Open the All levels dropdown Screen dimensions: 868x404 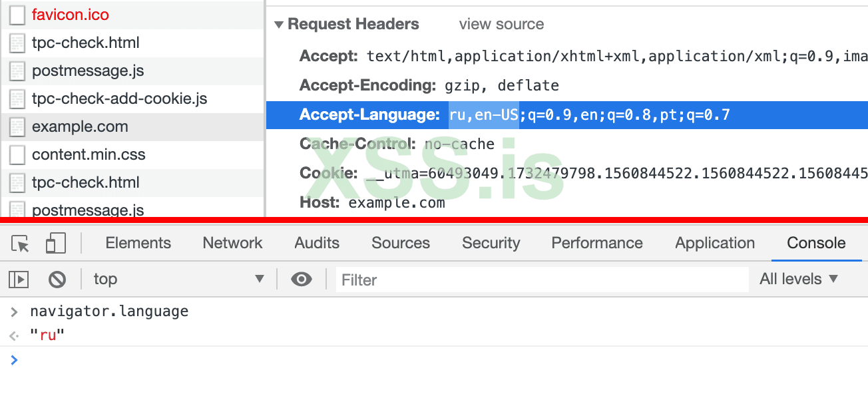pos(799,280)
